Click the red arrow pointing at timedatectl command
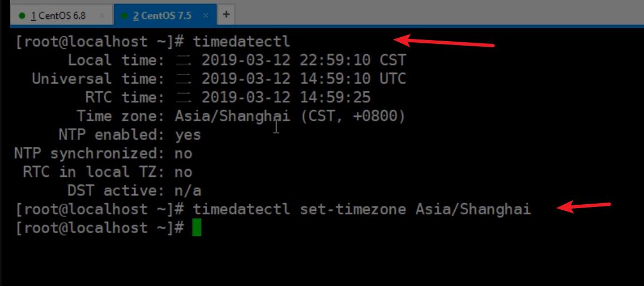The height and width of the screenshot is (286, 644). [444, 41]
